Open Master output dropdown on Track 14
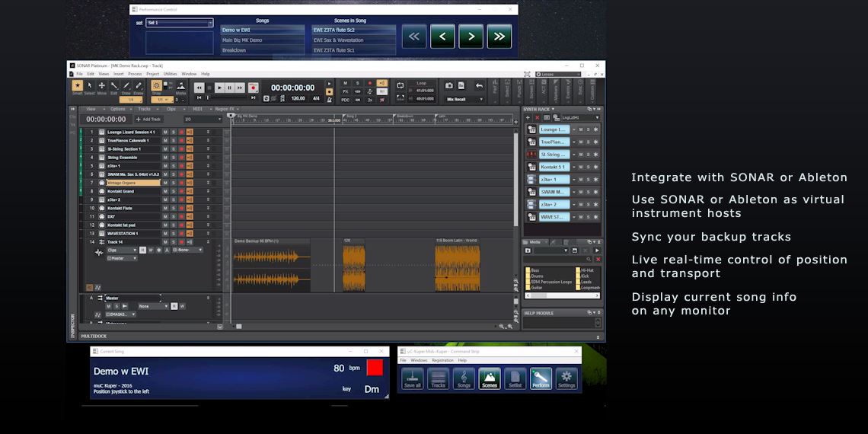 click(x=122, y=259)
